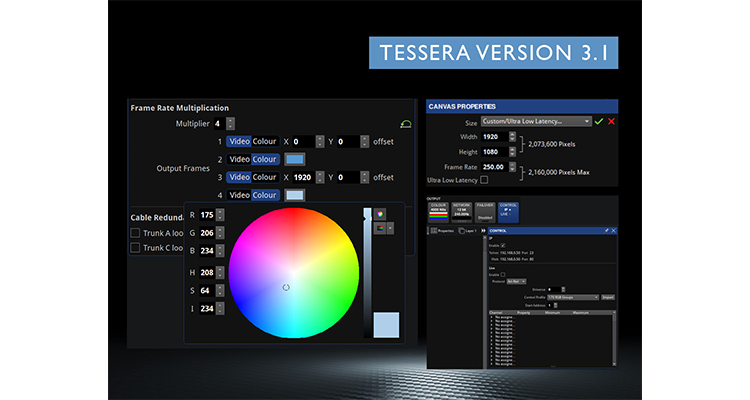750x400 pixels.
Task: Click the Frame Rate stepper
Action: click(x=512, y=167)
